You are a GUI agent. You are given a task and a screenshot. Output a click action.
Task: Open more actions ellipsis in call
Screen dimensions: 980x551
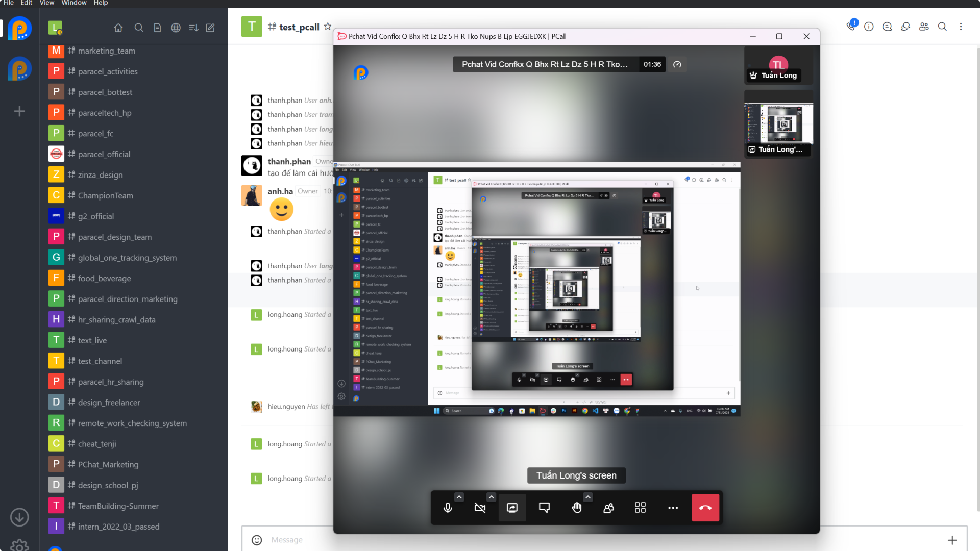pos(673,508)
